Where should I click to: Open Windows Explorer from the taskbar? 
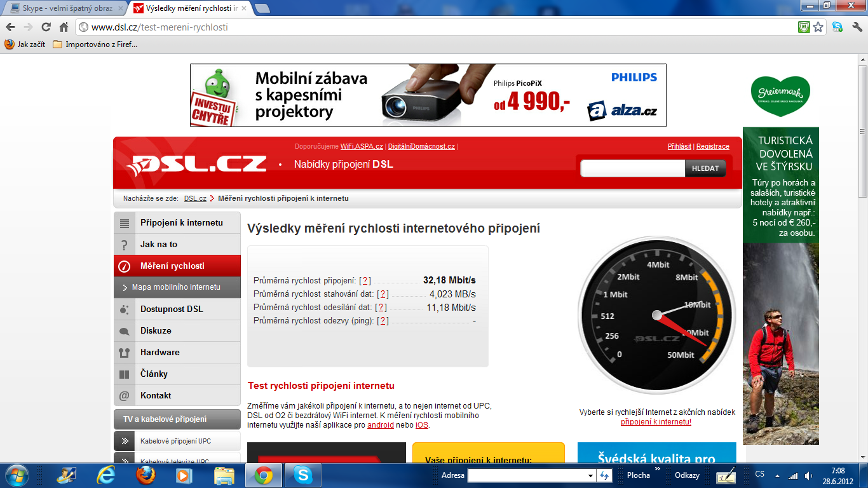tap(224, 475)
